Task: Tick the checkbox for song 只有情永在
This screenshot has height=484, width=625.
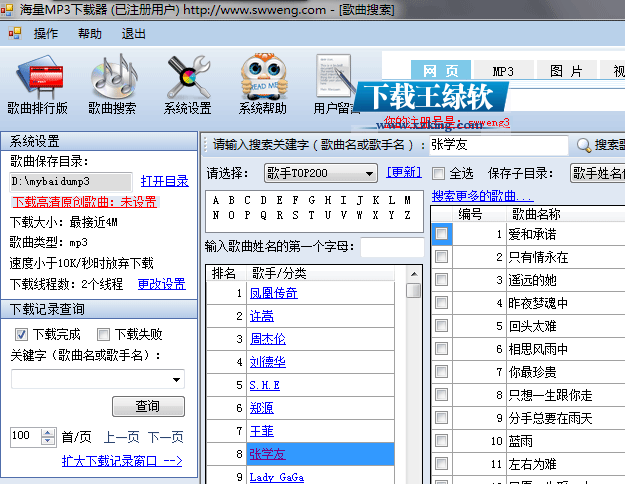Action: (x=441, y=257)
